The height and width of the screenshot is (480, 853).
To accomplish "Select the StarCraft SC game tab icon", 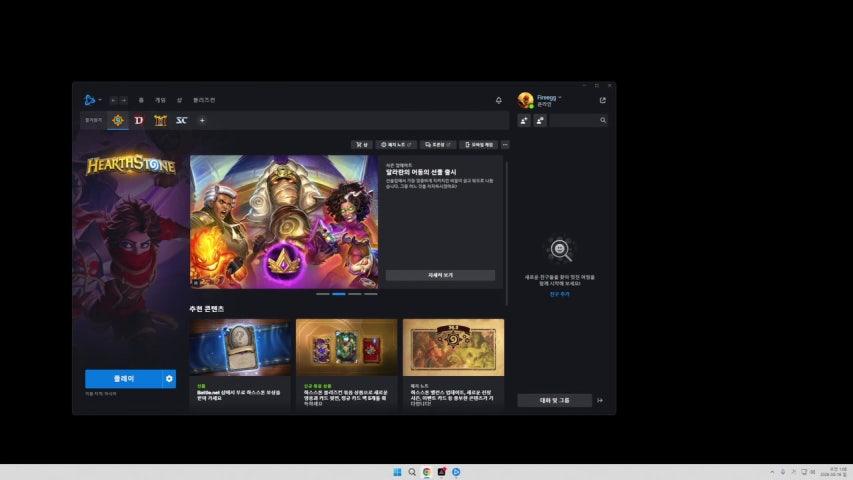I will coord(182,120).
